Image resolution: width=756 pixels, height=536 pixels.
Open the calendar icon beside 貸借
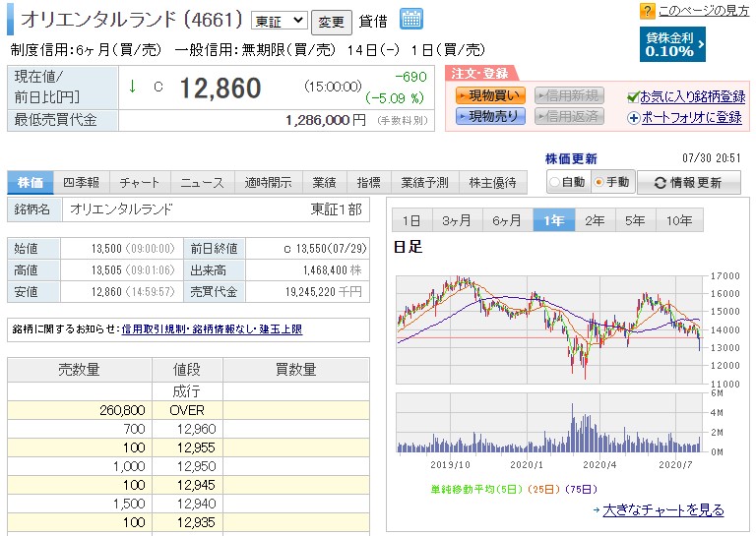(x=411, y=20)
